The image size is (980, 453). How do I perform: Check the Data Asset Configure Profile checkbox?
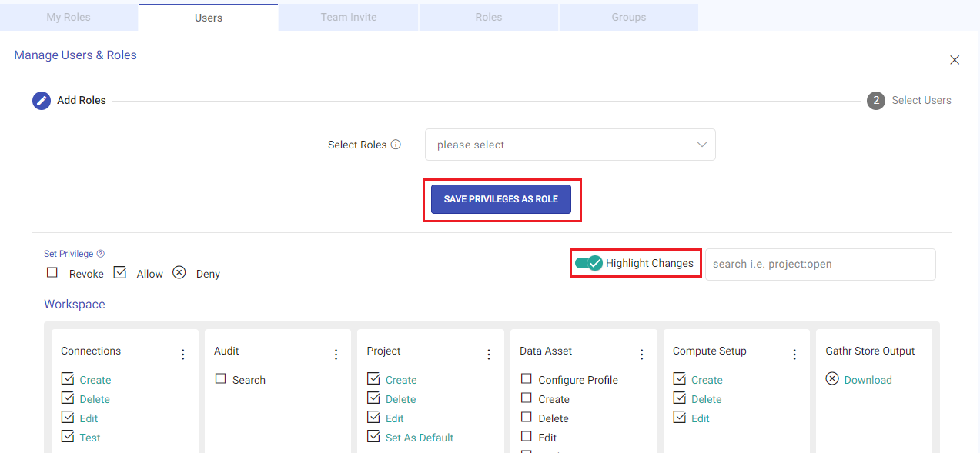tap(527, 379)
